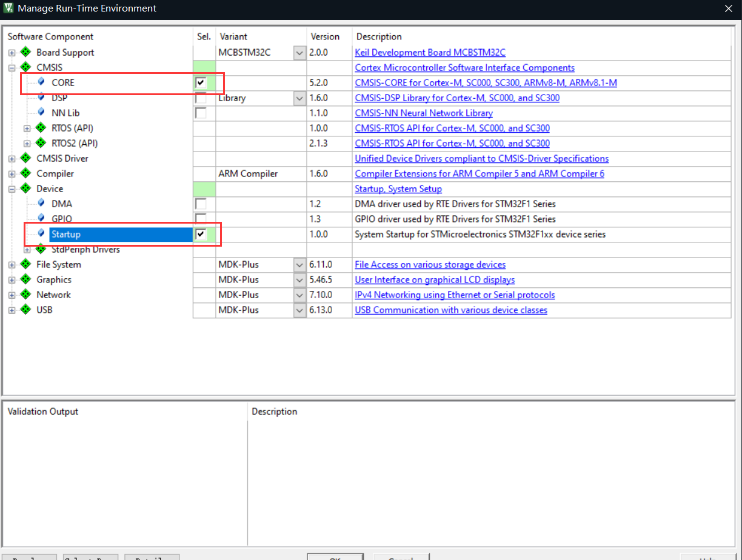This screenshot has width=742, height=560.
Task: Click the Compiler green diamond icon
Action: (25, 173)
